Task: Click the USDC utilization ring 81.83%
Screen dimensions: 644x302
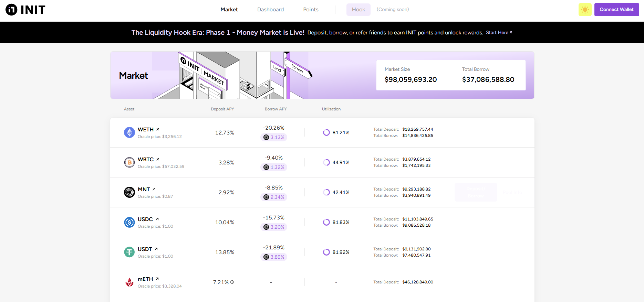Action: pyautogui.click(x=326, y=222)
